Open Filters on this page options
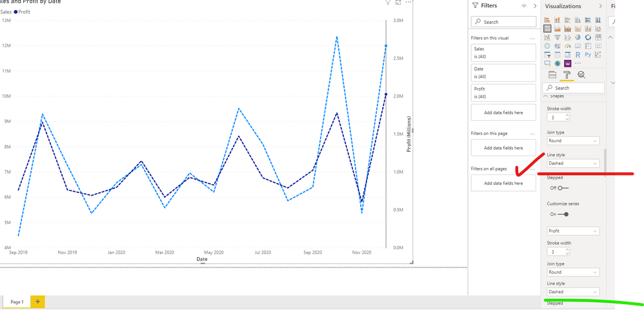 click(x=532, y=134)
